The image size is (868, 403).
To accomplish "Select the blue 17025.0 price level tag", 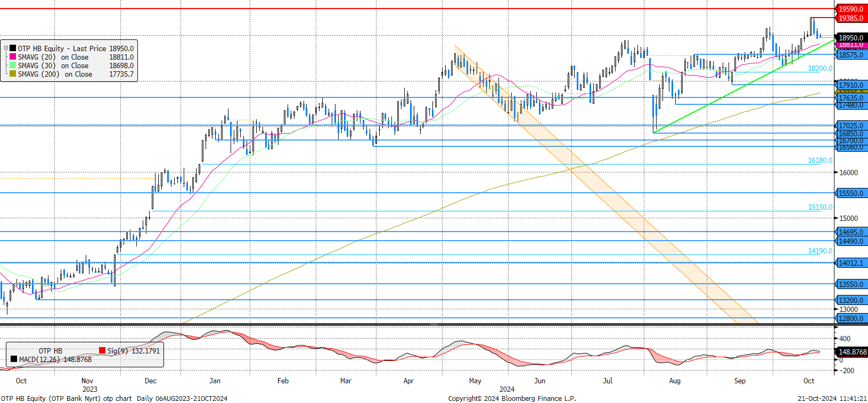I will click(x=851, y=126).
